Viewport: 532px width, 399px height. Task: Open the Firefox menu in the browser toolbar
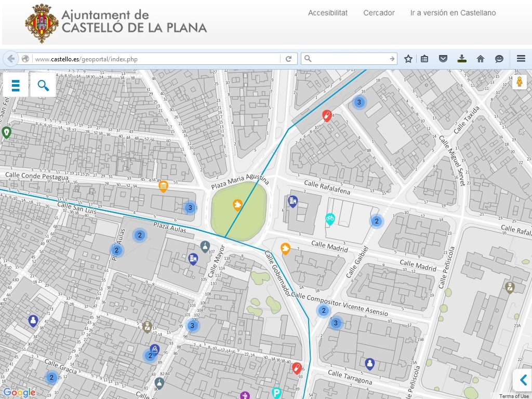pyautogui.click(x=521, y=59)
